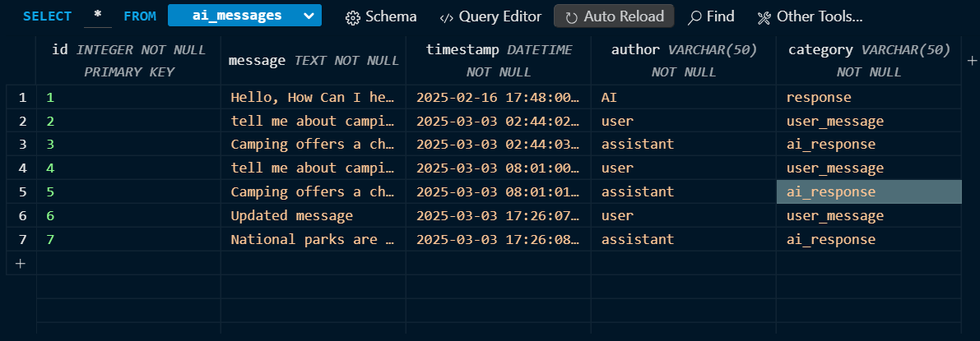Open the Schema gear icon
Image resolution: width=980 pixels, height=341 pixels.
pyautogui.click(x=353, y=17)
